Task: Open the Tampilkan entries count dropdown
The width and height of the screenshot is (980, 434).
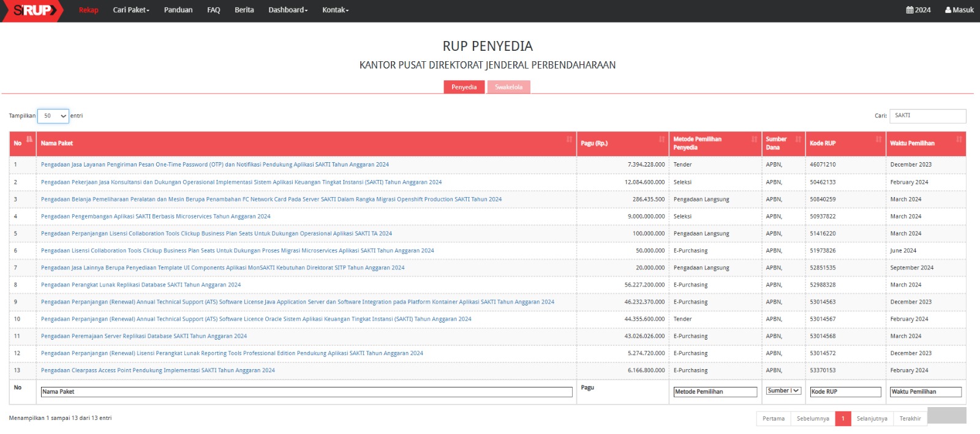Action: tap(53, 116)
